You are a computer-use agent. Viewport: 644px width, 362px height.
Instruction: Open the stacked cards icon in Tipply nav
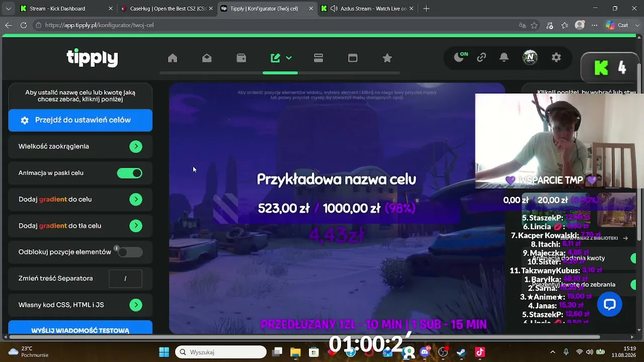pos(318,58)
